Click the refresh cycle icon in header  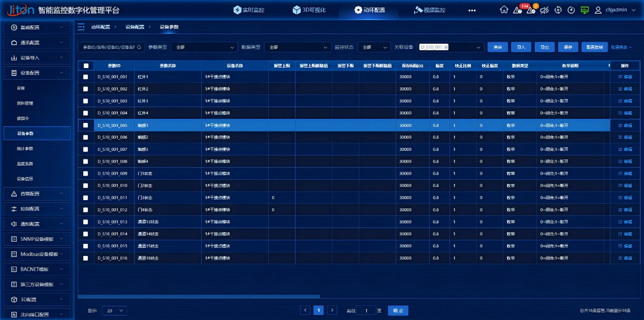point(558,10)
